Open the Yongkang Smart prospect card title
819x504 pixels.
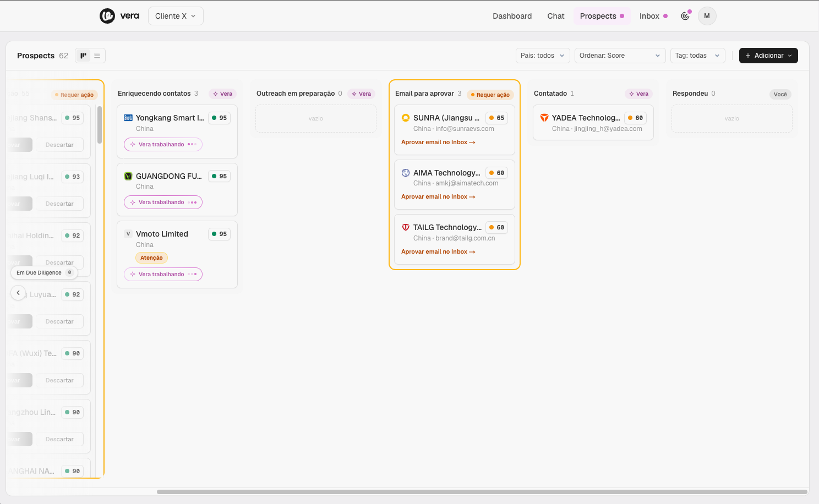(x=170, y=118)
